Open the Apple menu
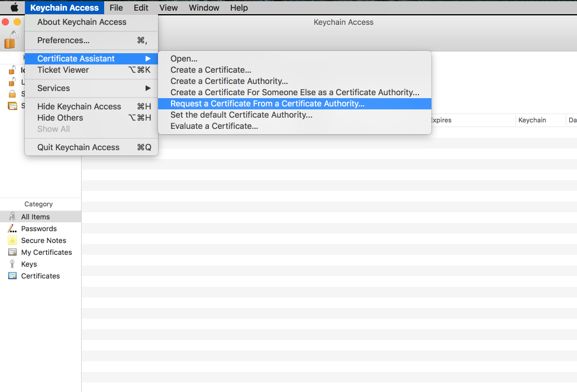The image size is (577, 392). 14,7
